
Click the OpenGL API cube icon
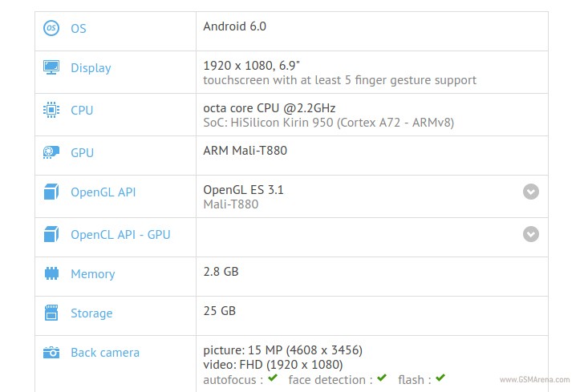pos(51,192)
